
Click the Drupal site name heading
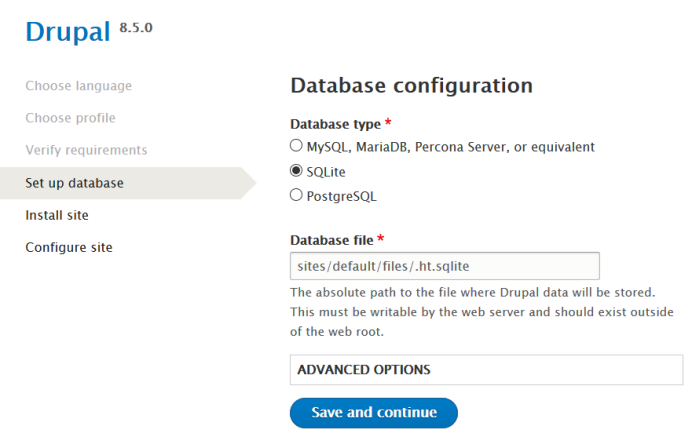click(x=67, y=32)
